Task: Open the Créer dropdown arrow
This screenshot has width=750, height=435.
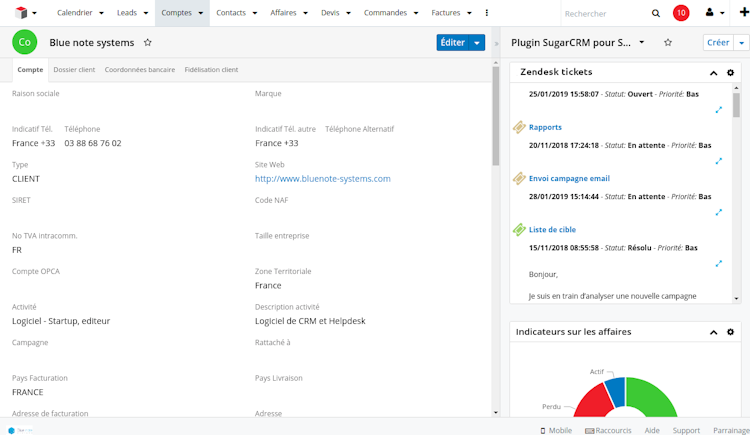Action: [x=741, y=43]
